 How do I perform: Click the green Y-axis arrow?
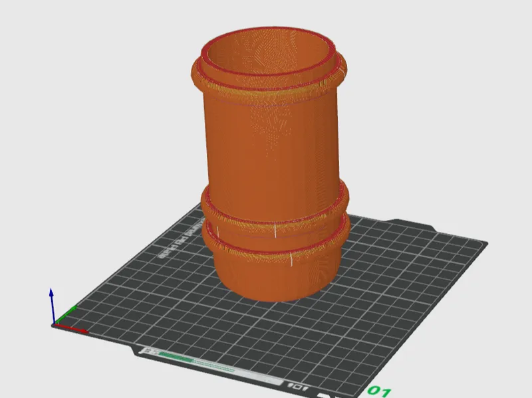click(66, 314)
